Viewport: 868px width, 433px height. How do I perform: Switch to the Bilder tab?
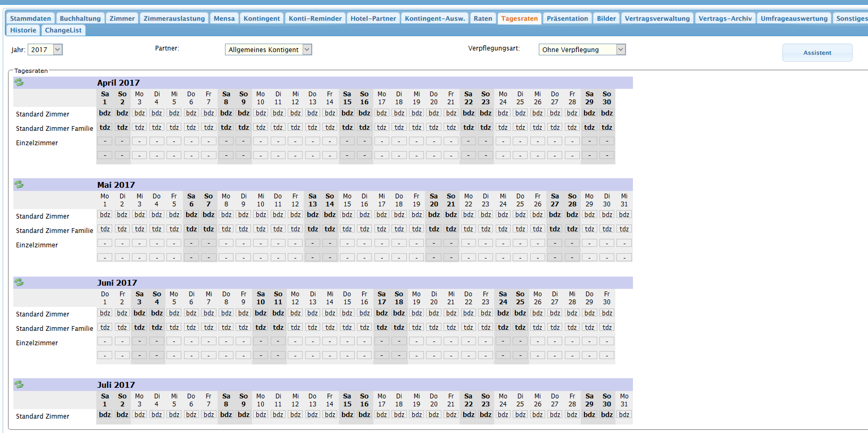(x=606, y=19)
